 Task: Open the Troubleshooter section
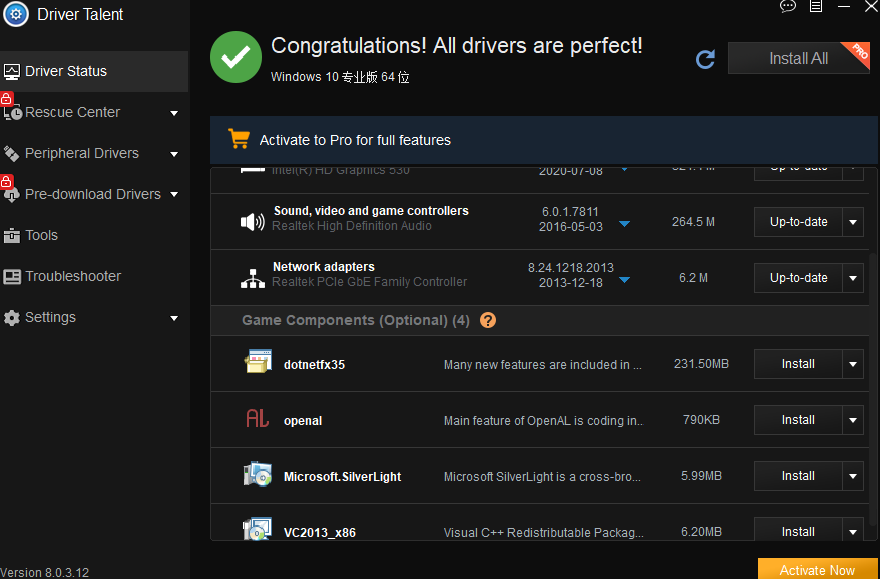click(94, 276)
